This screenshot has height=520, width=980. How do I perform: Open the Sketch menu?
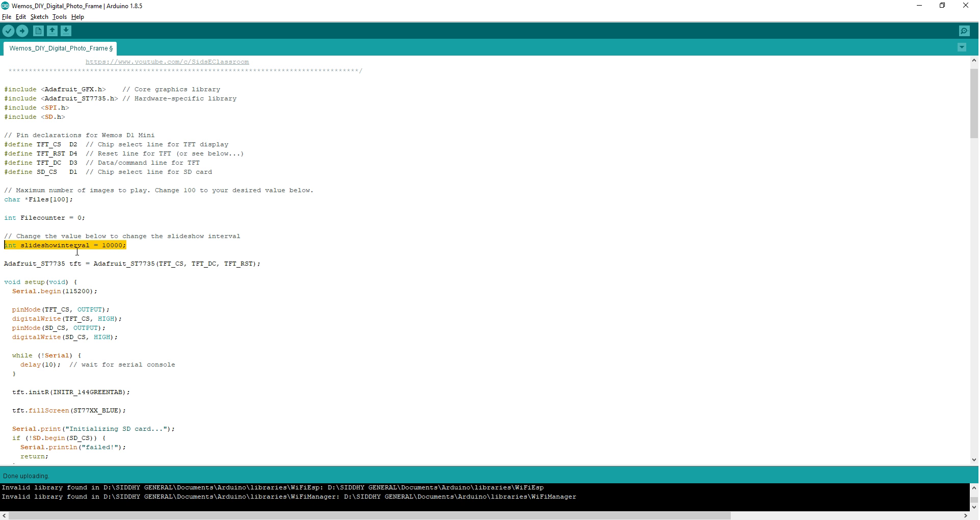coord(39,17)
